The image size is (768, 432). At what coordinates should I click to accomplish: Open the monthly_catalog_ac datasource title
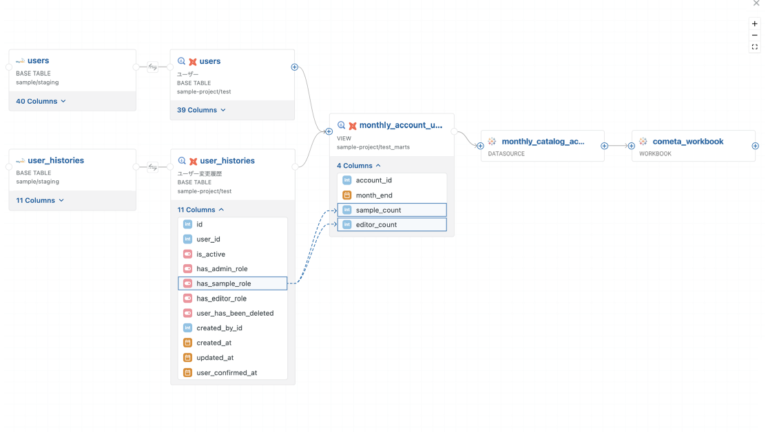(543, 142)
